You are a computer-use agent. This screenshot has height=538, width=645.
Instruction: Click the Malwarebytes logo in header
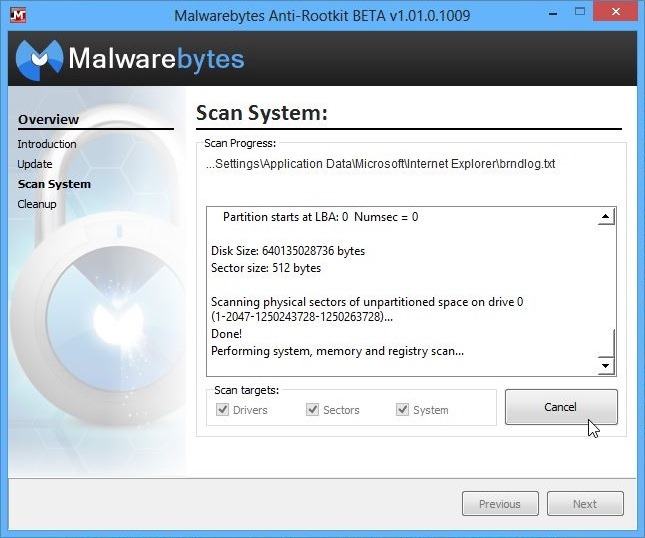pos(130,59)
